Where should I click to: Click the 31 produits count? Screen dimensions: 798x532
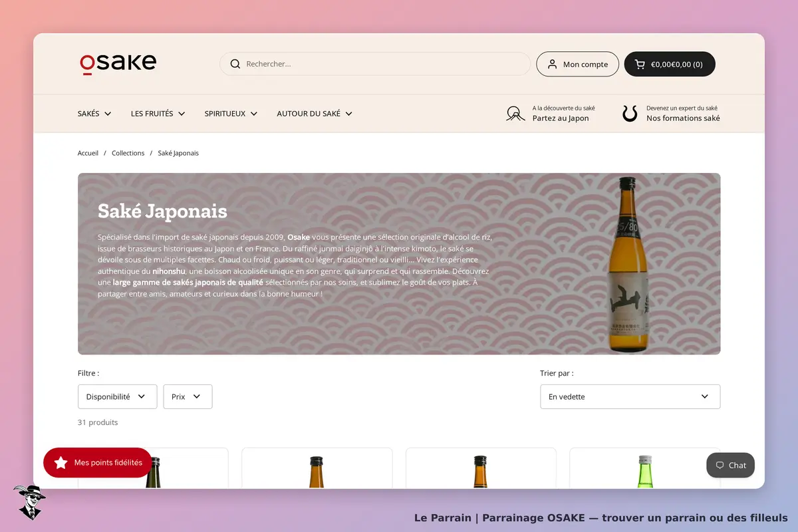click(98, 422)
